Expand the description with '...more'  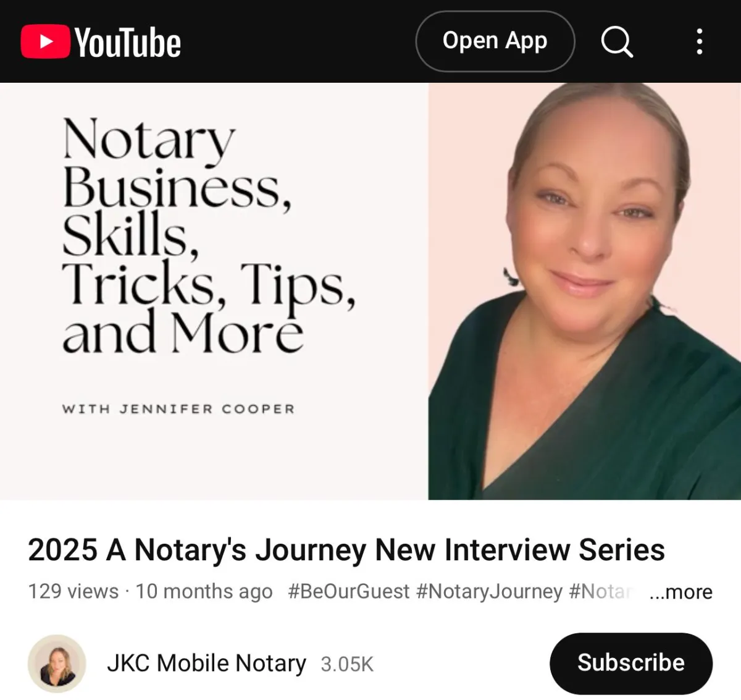click(x=680, y=592)
